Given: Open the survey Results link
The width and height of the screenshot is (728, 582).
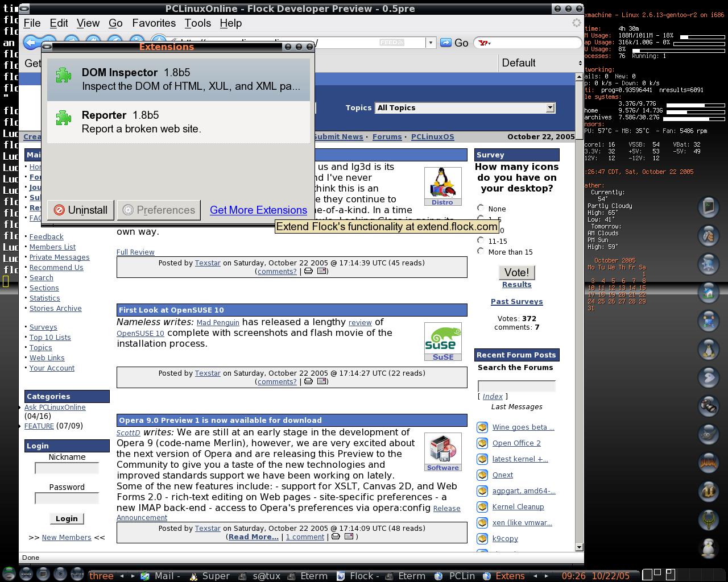Looking at the screenshot, I should tap(516, 285).
